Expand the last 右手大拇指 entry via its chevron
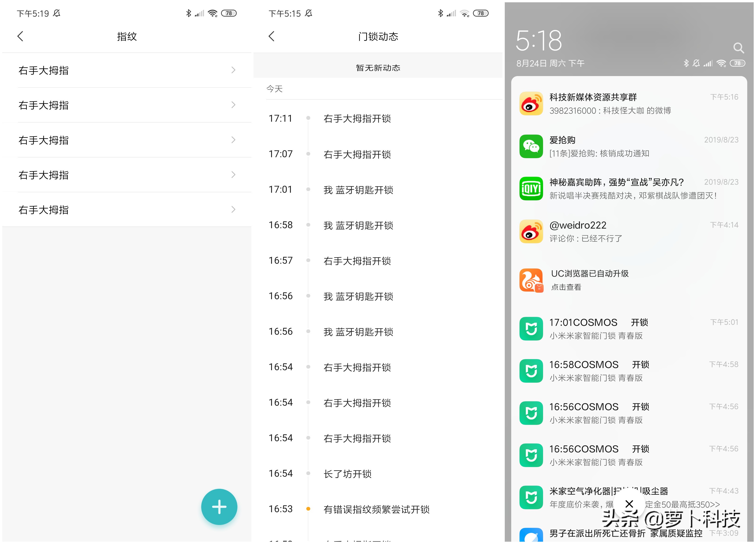756x544 pixels. 233,209
